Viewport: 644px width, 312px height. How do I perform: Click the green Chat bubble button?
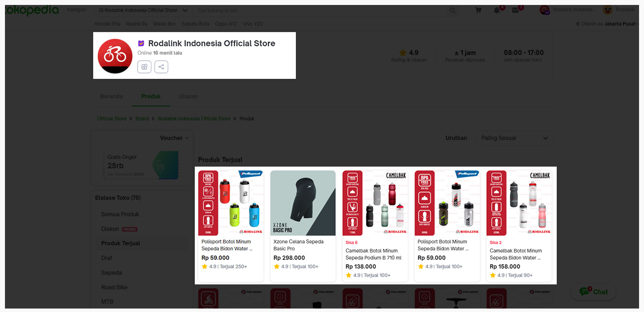point(593,291)
